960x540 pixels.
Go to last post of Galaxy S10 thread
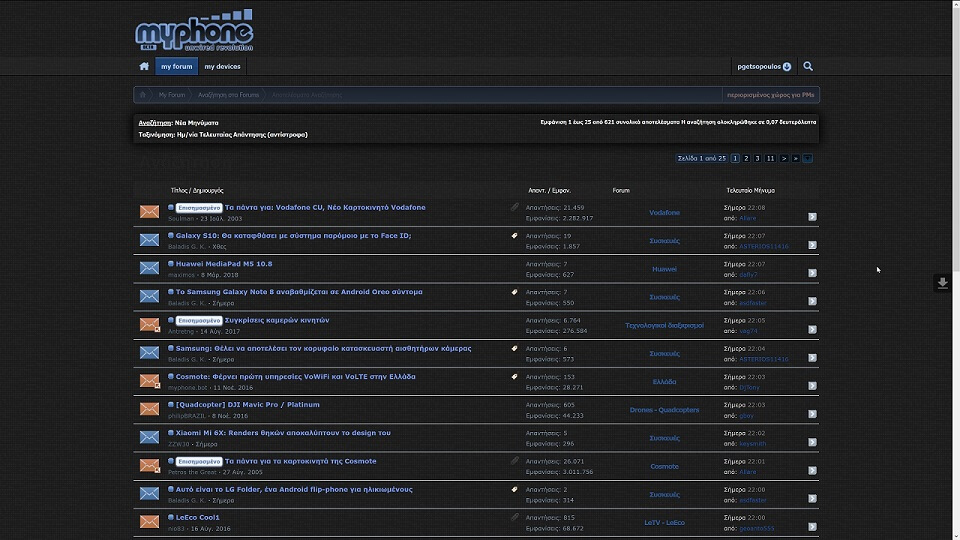click(x=812, y=245)
